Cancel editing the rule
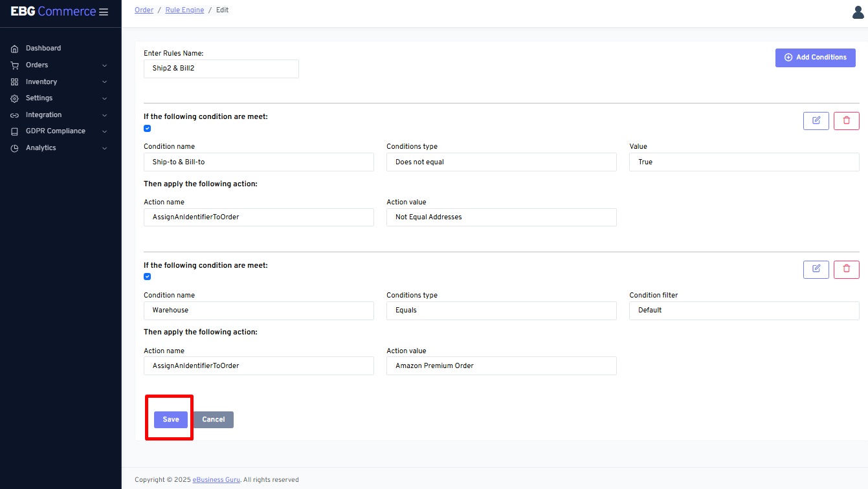Screen dimensions: 868x489 (213, 420)
